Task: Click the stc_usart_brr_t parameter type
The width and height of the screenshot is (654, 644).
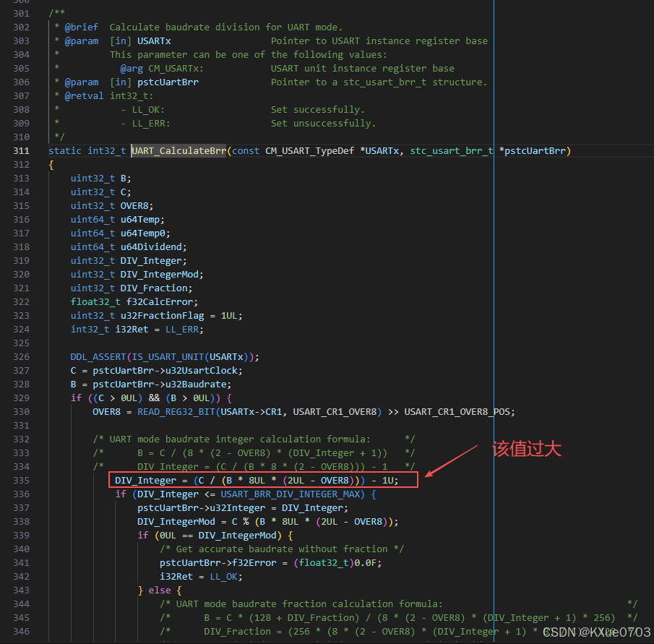Action: (452, 151)
